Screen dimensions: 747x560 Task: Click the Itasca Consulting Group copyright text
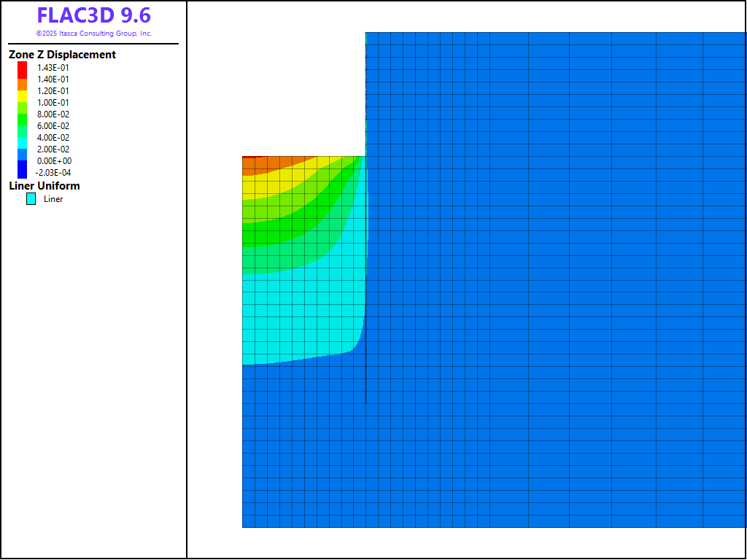pos(94,34)
